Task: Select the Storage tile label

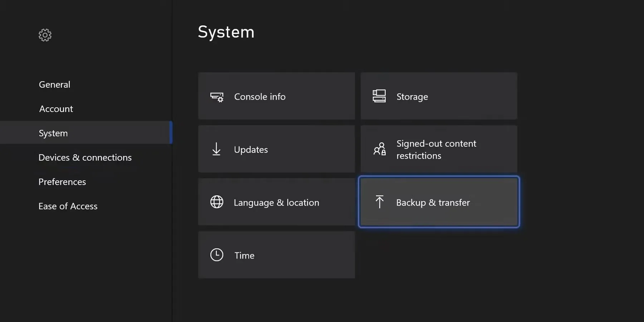Action: [x=412, y=97]
